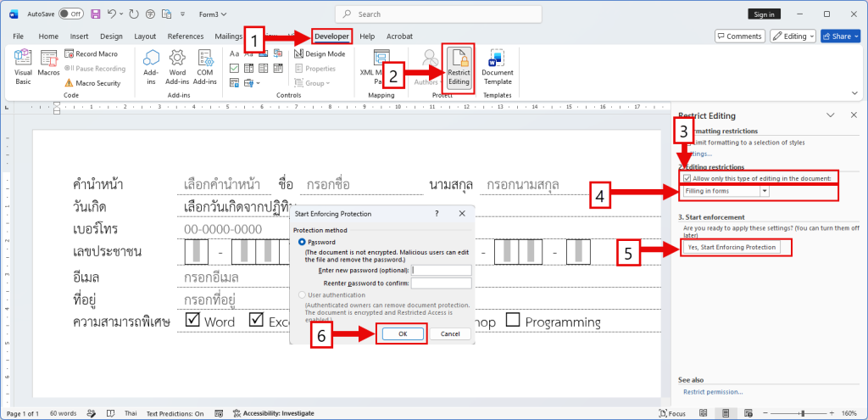Insert a Repeating Section content control

coord(234,83)
